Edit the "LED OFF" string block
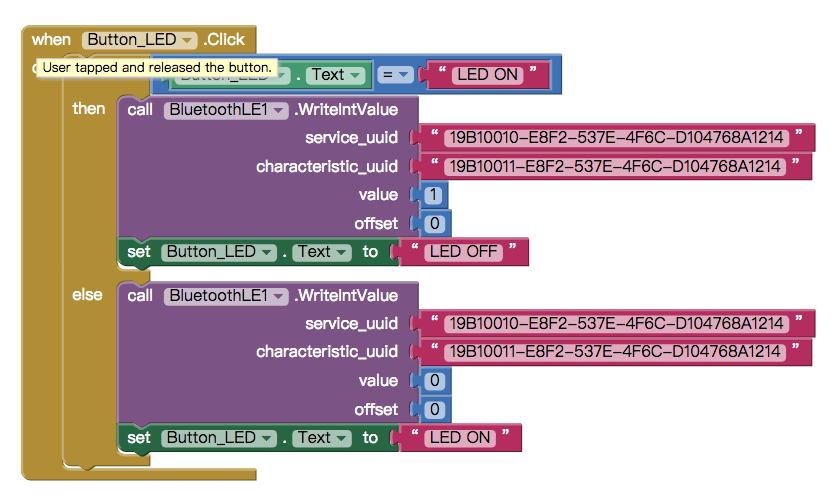The image size is (833, 498). (463, 252)
